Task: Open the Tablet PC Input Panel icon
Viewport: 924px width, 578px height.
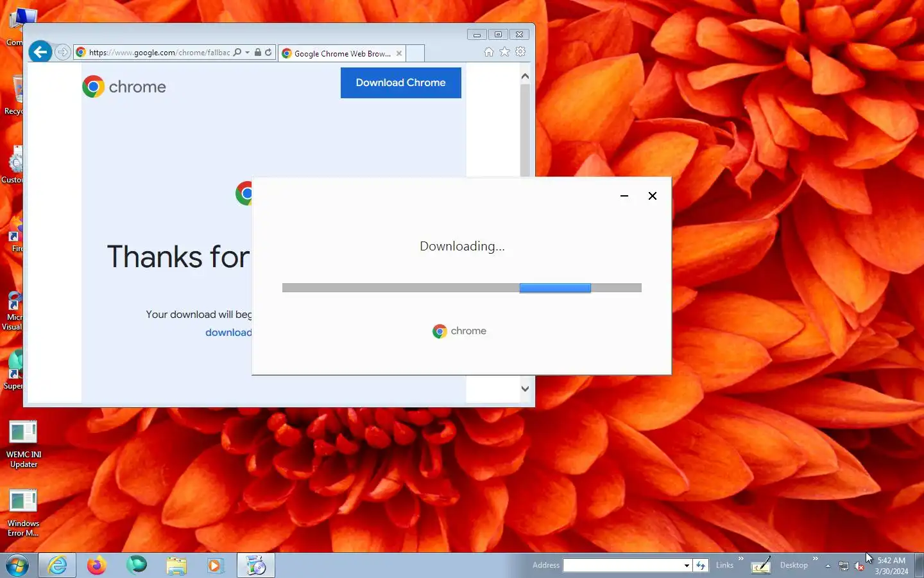Action: coord(761,565)
